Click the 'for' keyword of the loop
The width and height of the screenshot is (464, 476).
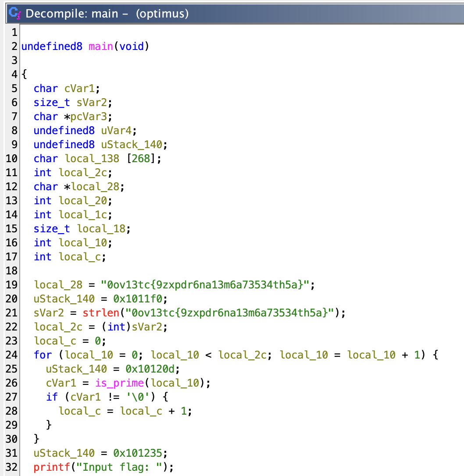(x=43, y=355)
